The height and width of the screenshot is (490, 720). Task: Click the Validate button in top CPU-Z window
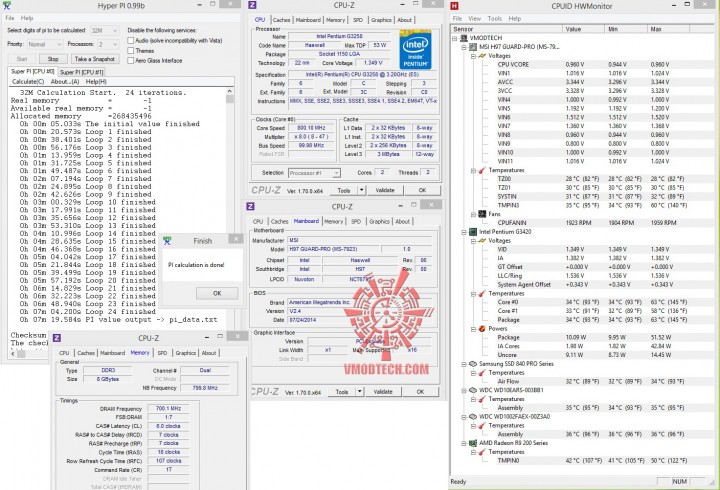coord(385,190)
